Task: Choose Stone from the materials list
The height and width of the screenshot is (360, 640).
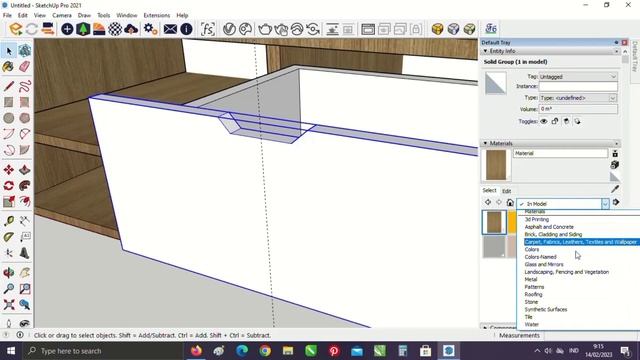Action: point(531,302)
